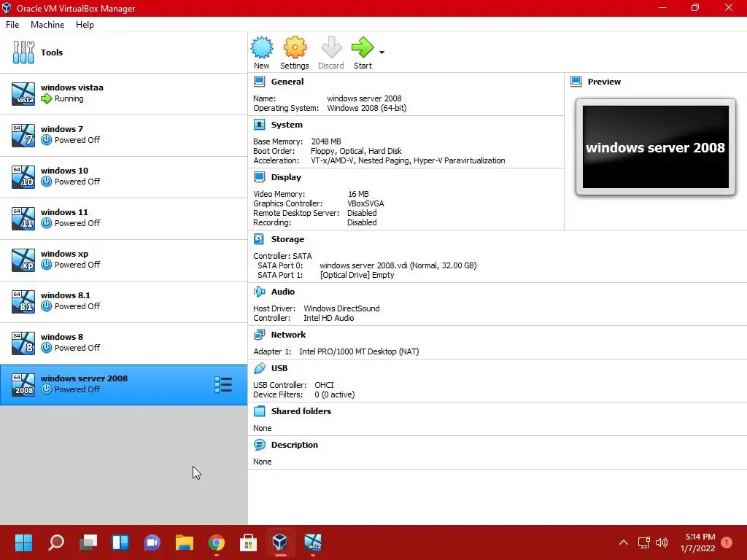Click the Intel PRO/1000 MT Desktop adapter text

click(x=359, y=351)
